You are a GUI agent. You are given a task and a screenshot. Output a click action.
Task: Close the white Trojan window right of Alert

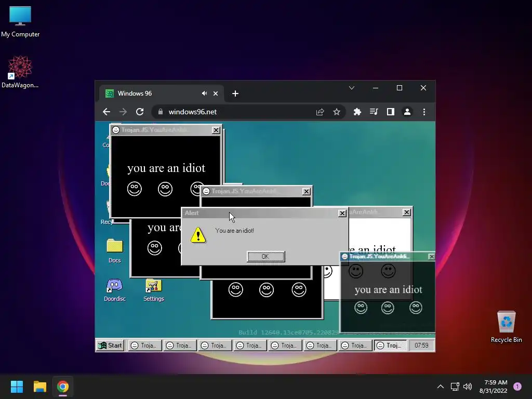pos(406,212)
